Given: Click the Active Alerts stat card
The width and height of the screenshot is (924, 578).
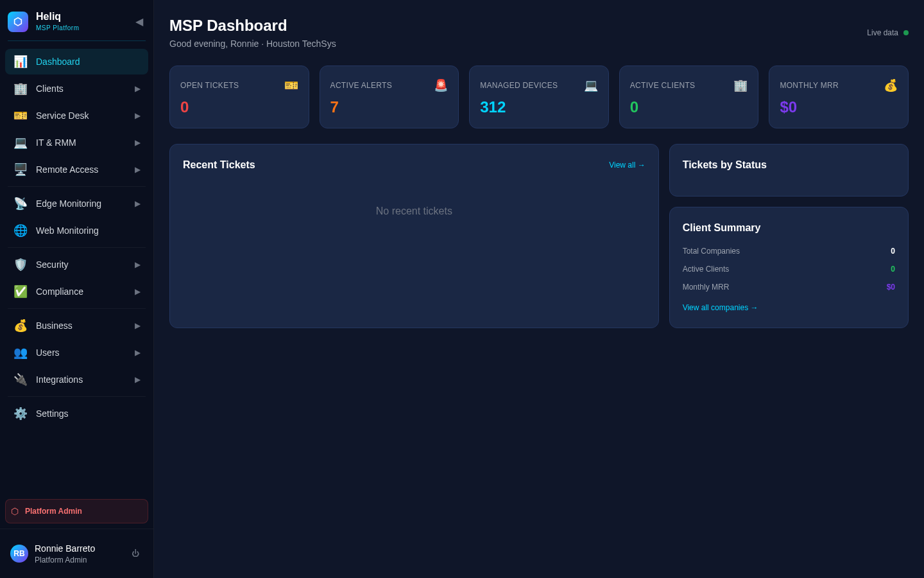Looking at the screenshot, I should click(x=389, y=97).
